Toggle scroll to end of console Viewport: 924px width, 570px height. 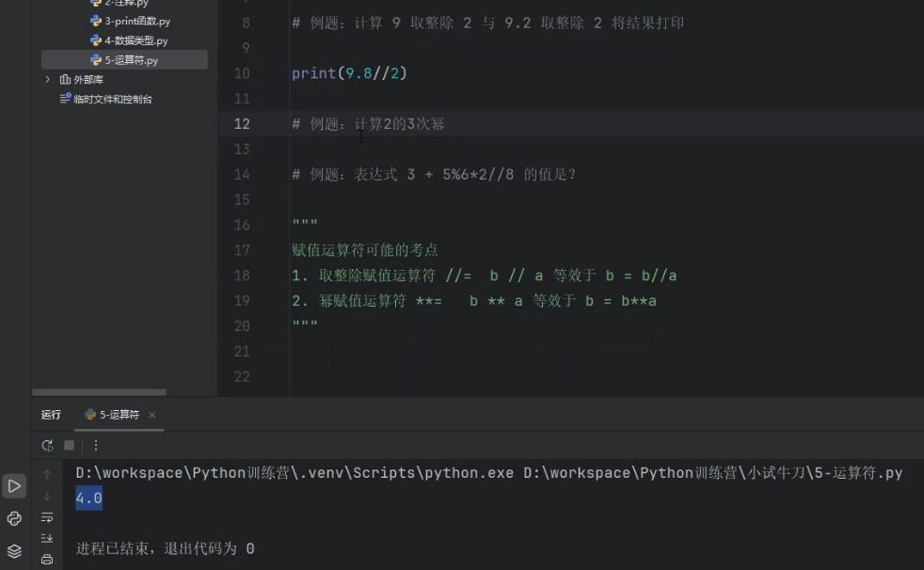(47, 538)
